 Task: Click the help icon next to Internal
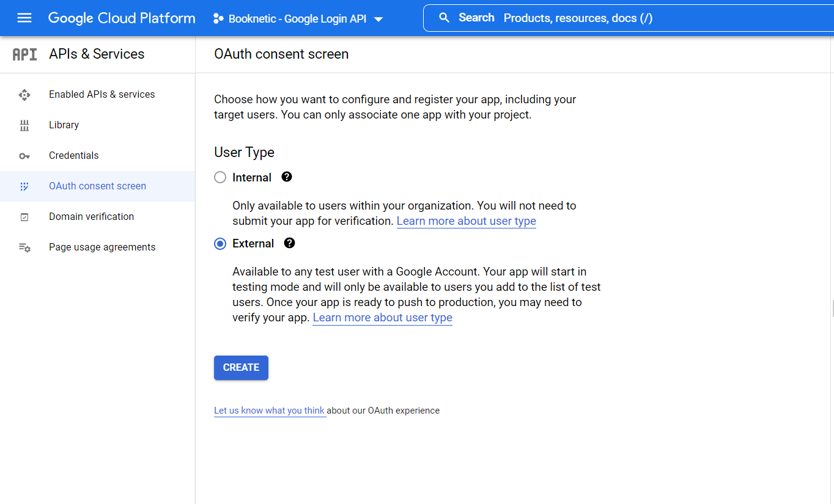click(286, 177)
